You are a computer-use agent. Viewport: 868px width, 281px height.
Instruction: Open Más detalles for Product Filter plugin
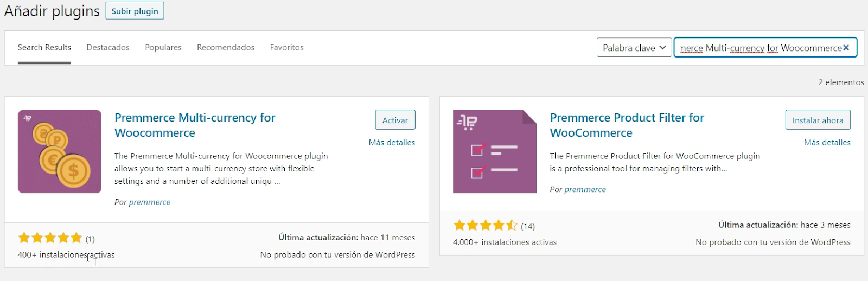(827, 142)
